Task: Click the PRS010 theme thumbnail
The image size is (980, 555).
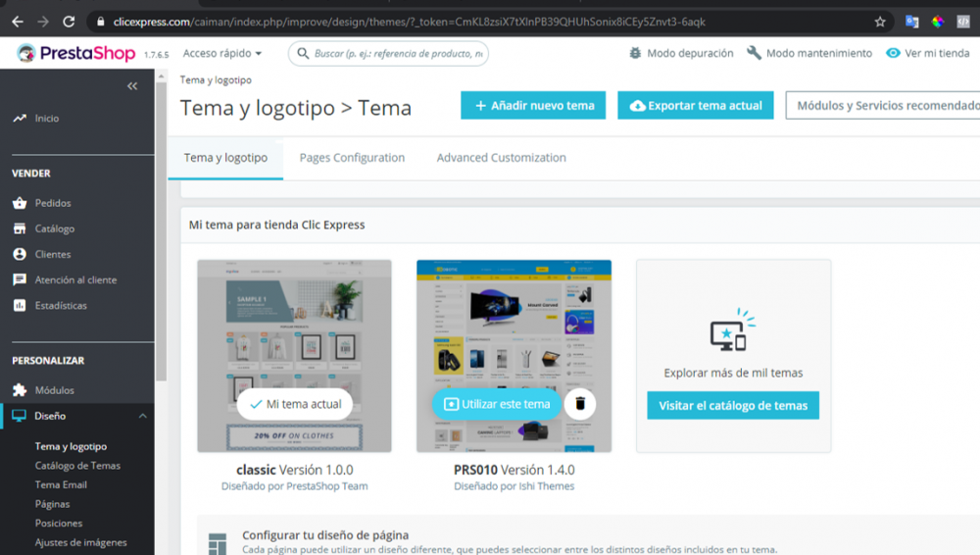Action: pyautogui.click(x=514, y=356)
